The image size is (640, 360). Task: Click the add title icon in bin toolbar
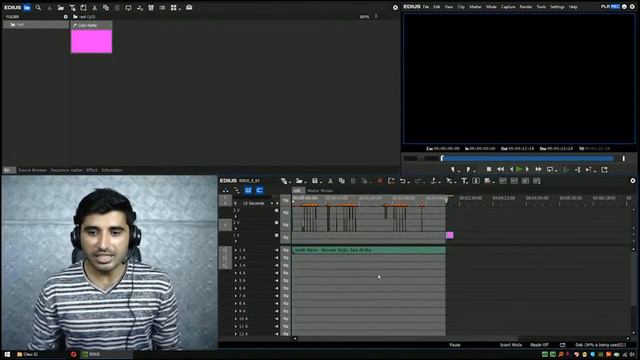pyautogui.click(x=72, y=7)
